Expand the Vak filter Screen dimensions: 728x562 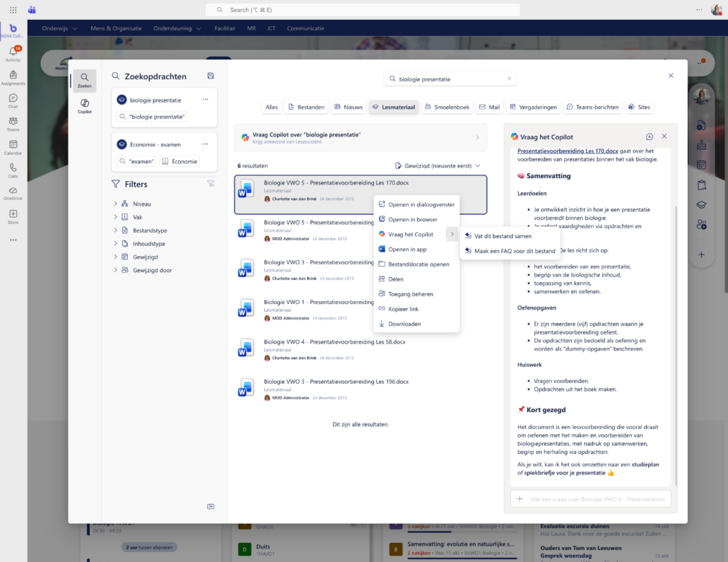116,217
